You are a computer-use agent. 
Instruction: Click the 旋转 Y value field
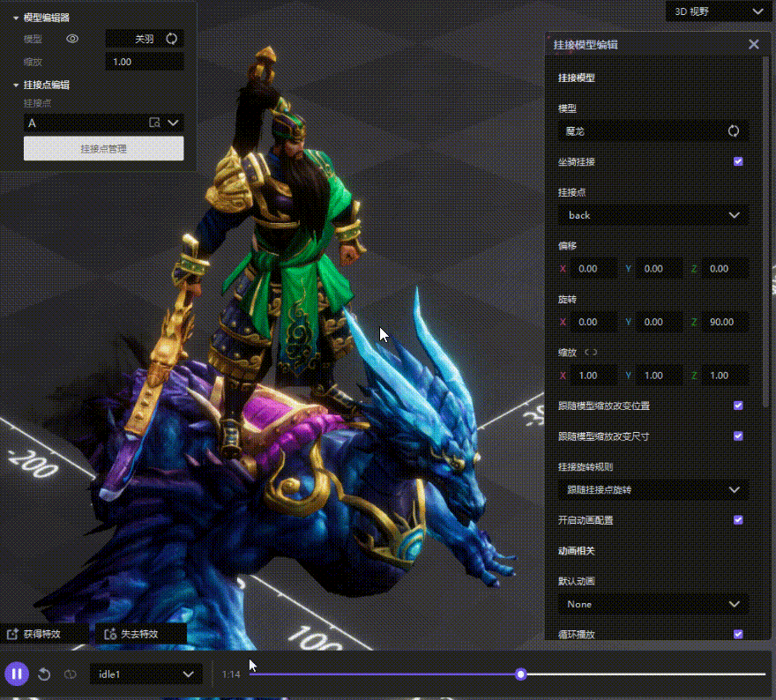point(660,322)
